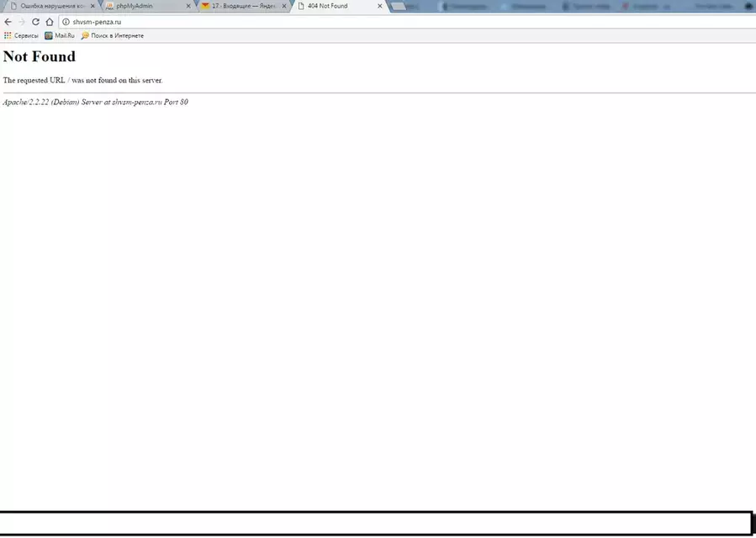Image resolution: width=756 pixels, height=538 pixels.
Task: Click the Not Found heading
Action: tap(40, 56)
